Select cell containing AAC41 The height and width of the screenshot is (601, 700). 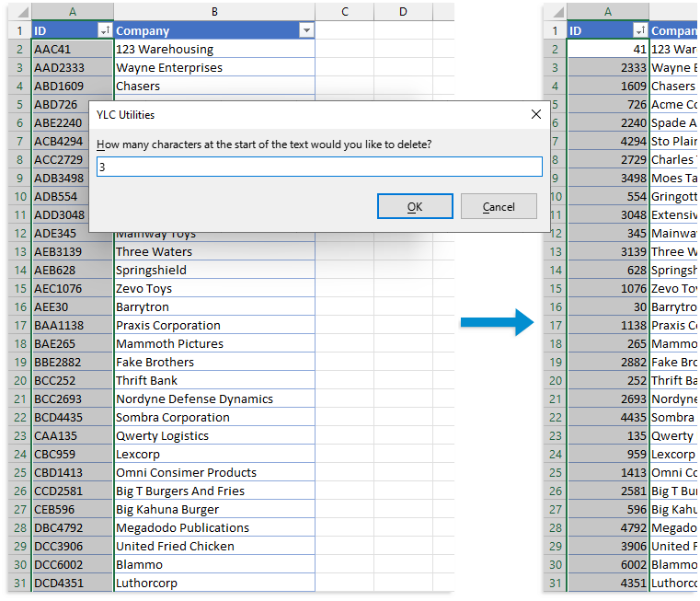click(x=73, y=49)
